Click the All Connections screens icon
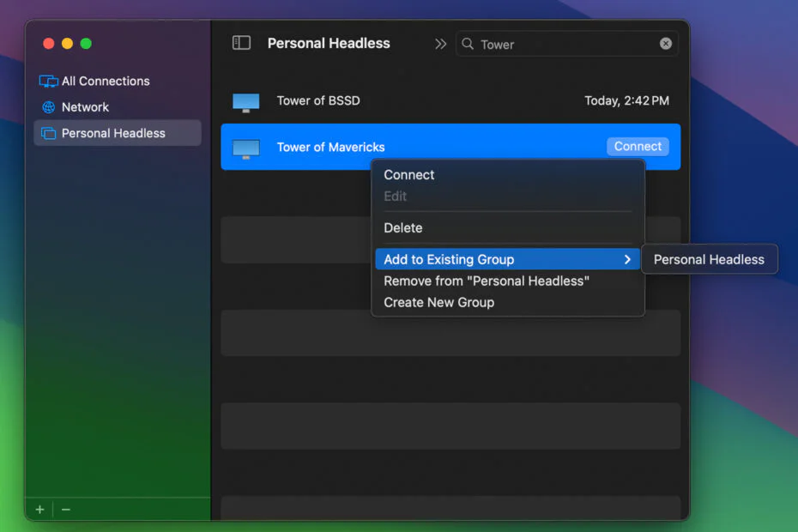Screen dimensions: 798x532 pos(48,81)
